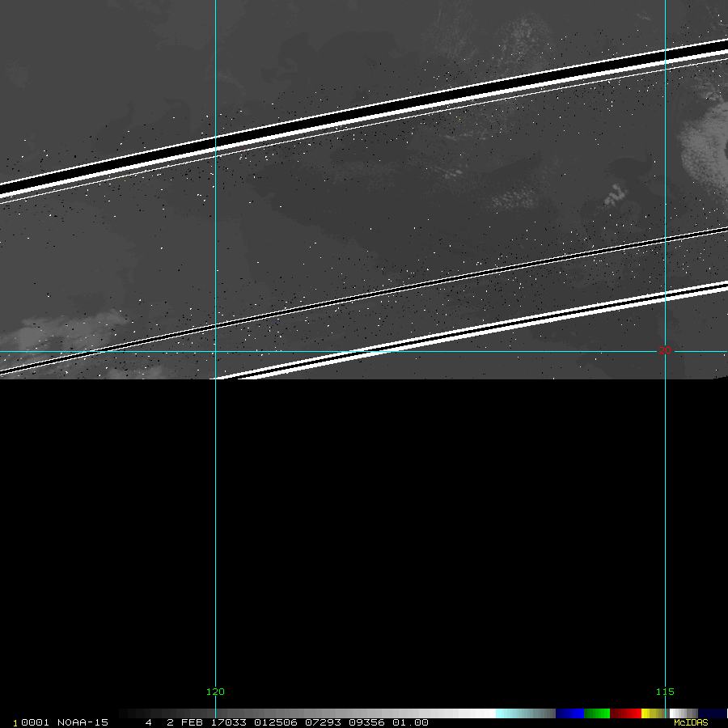Click the green segment of color bar
Screen dimensions: 728x728
(597, 713)
